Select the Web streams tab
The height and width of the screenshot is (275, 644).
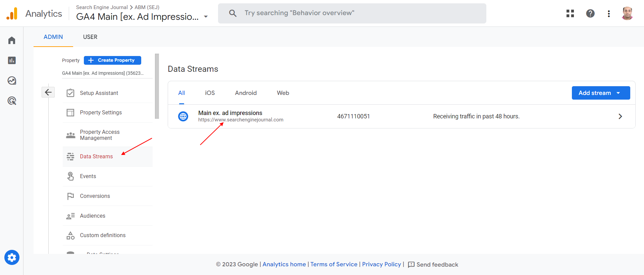[x=283, y=93]
